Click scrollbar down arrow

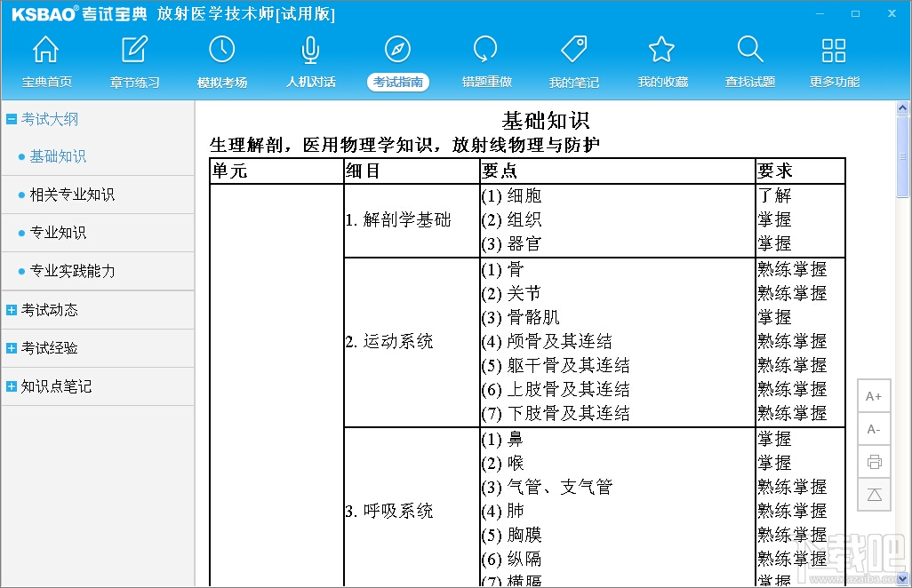click(903, 579)
